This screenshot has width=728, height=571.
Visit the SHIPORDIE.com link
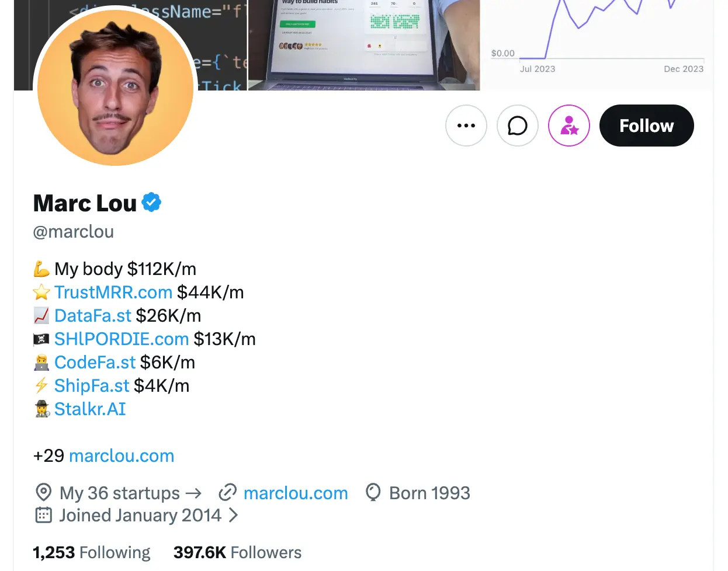pyautogui.click(x=121, y=339)
